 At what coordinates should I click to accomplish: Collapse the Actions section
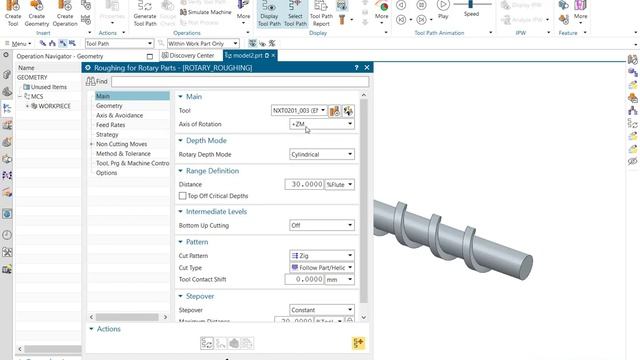coord(91,329)
